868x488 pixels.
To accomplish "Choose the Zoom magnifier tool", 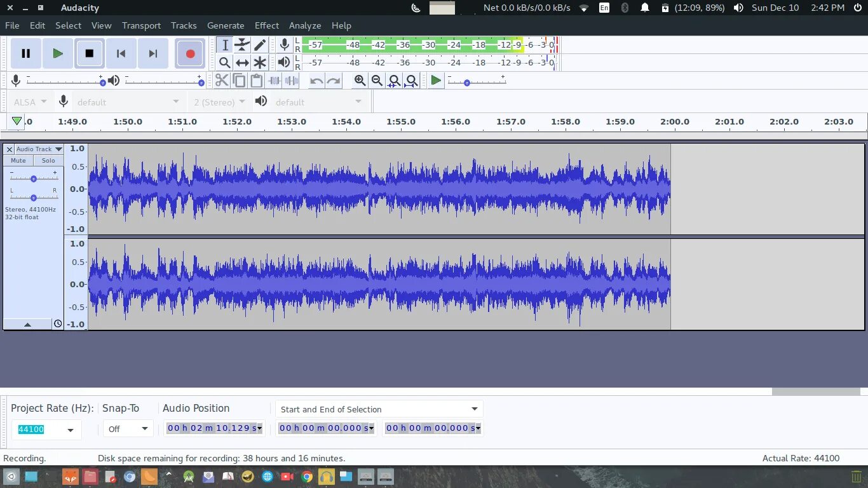I will [224, 62].
